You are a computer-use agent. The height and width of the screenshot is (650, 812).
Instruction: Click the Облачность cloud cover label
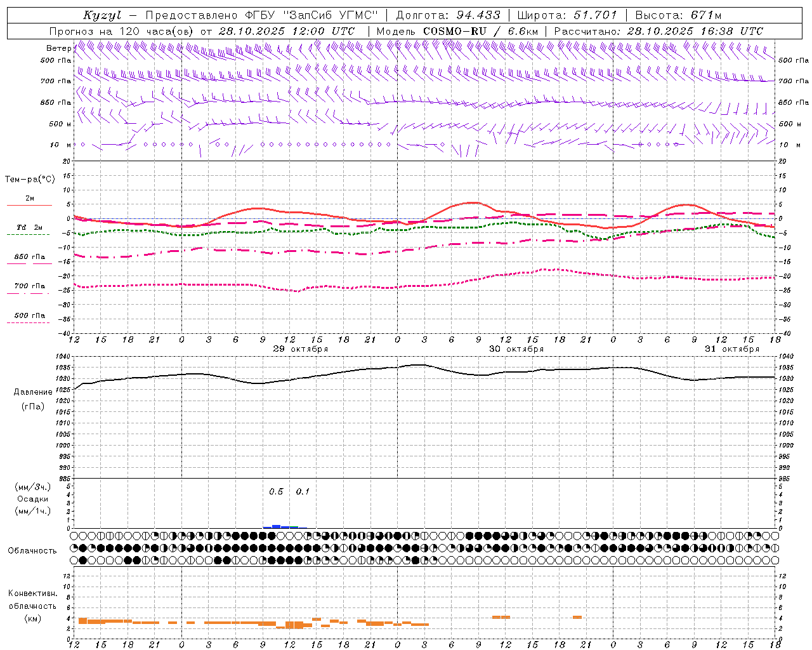[x=32, y=551]
